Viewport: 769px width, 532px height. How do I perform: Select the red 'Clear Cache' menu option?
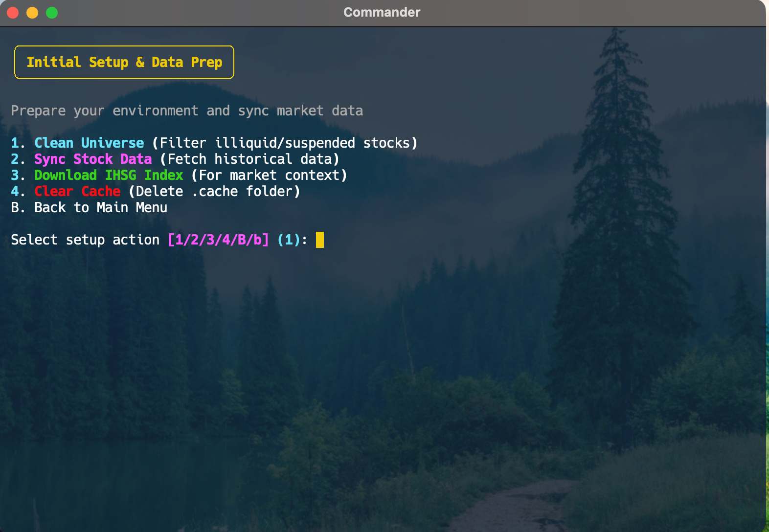77,191
